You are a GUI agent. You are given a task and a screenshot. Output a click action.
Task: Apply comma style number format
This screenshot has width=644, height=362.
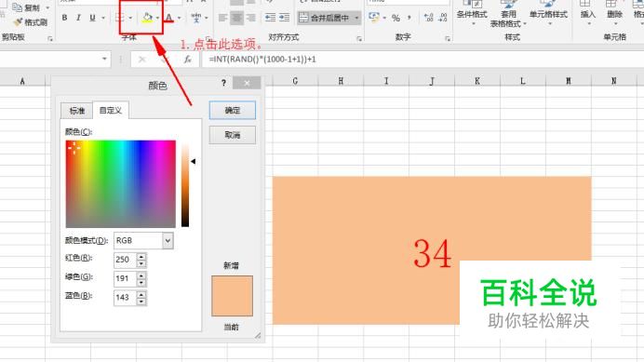[x=409, y=18]
